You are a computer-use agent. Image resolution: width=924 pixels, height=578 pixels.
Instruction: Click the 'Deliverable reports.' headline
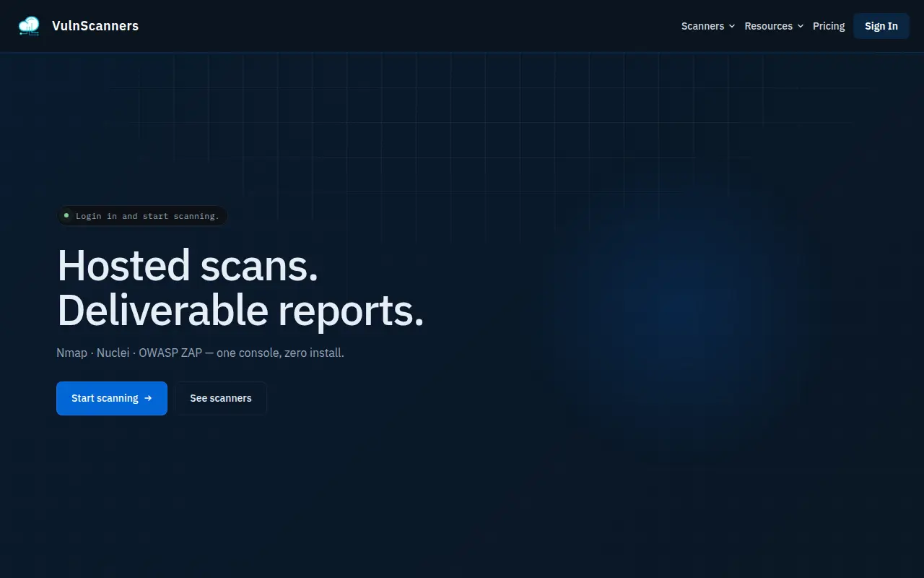click(x=240, y=311)
